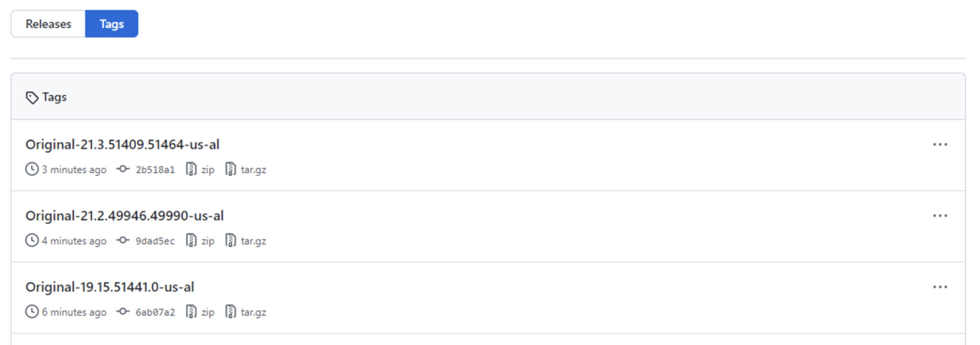Open tag Original-19.15.51441.0-us-al
The height and width of the screenshot is (345, 980).
tap(110, 287)
